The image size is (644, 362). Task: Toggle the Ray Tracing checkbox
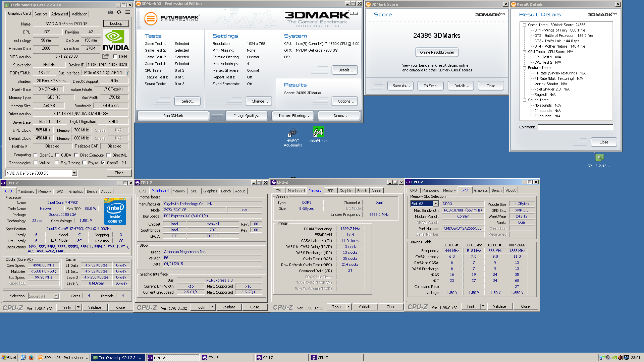click(x=57, y=163)
